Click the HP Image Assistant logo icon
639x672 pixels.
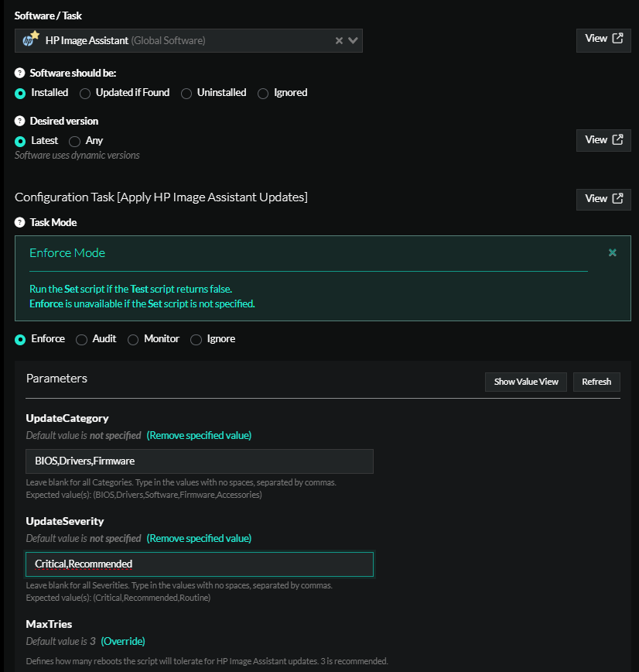pyautogui.click(x=30, y=39)
